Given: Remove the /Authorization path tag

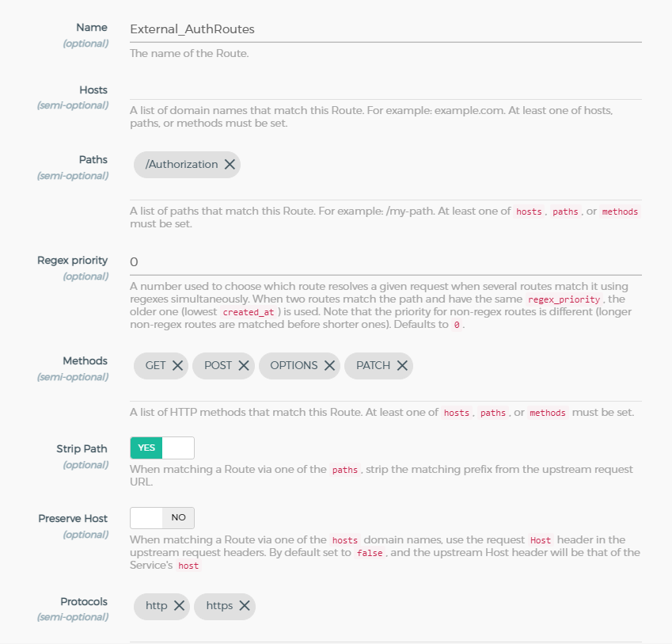Looking at the screenshot, I should coord(230,165).
